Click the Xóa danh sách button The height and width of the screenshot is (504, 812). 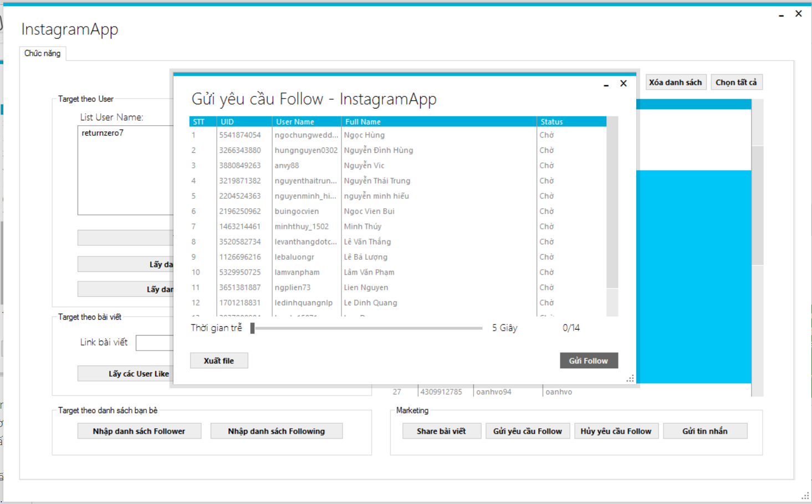tap(676, 83)
